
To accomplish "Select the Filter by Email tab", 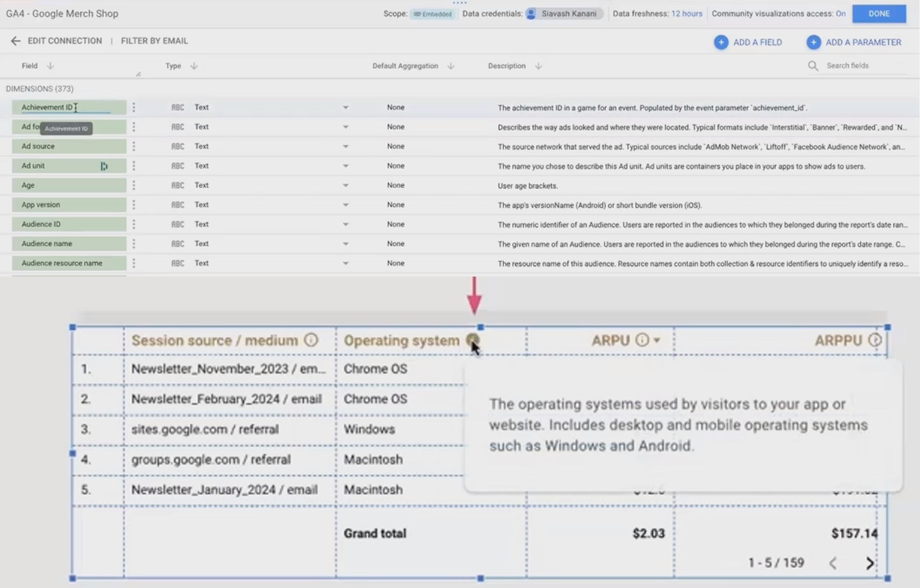I will click(154, 41).
